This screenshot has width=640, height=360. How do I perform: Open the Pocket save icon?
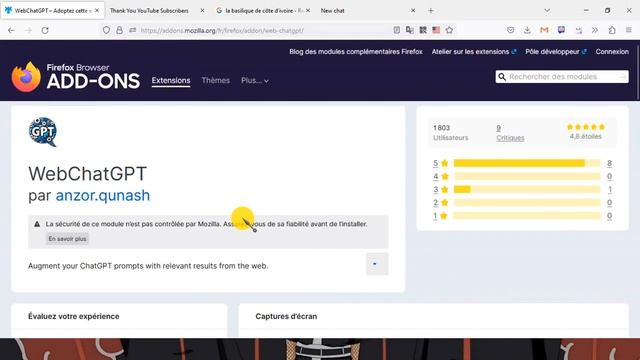click(x=510, y=30)
